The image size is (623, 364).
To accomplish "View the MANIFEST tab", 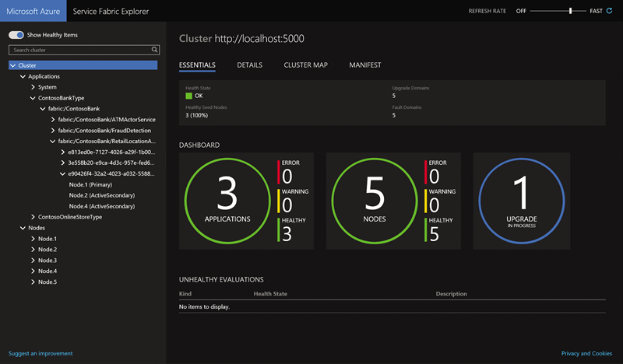I will click(365, 65).
